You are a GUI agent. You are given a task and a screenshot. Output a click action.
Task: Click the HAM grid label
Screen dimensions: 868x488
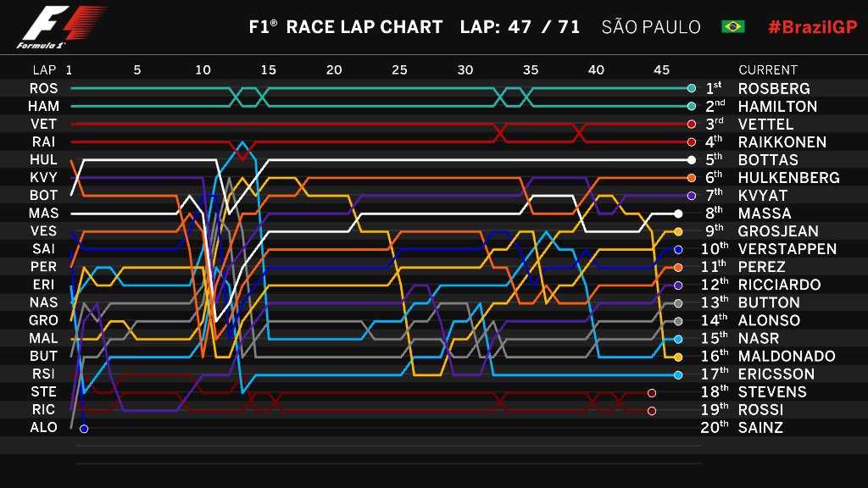point(44,106)
